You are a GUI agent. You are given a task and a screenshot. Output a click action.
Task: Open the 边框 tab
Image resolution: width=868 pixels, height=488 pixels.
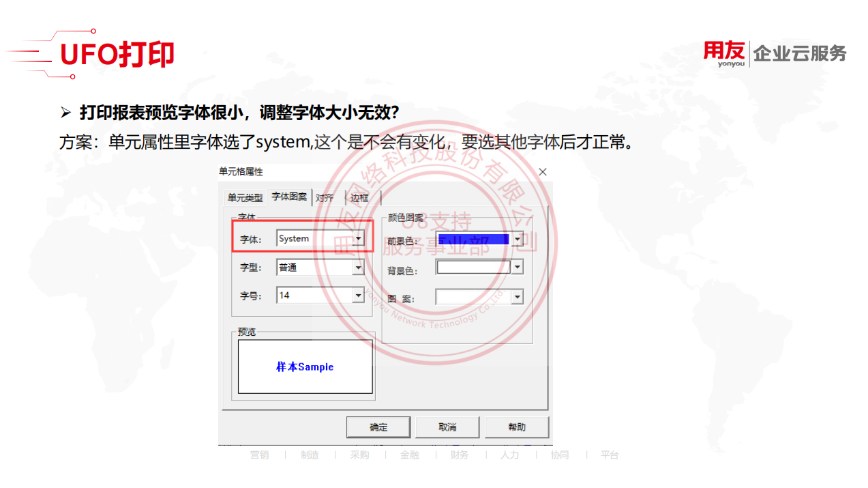click(360, 198)
